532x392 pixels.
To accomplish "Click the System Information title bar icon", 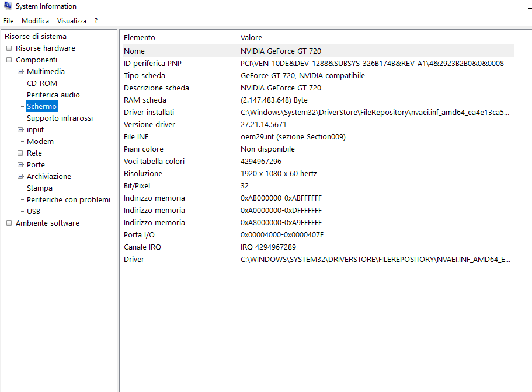I will [x=6, y=6].
